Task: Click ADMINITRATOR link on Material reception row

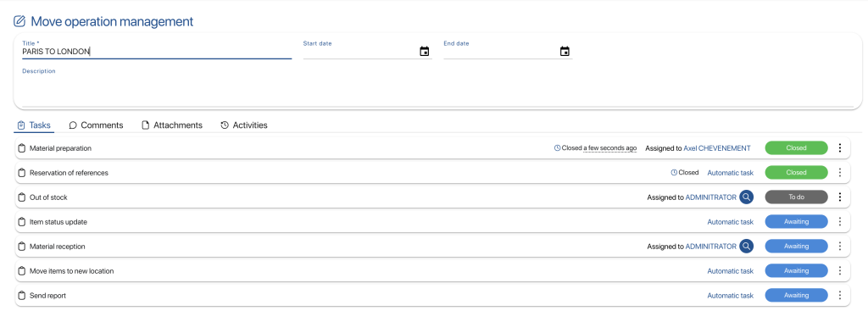Action: point(711,247)
